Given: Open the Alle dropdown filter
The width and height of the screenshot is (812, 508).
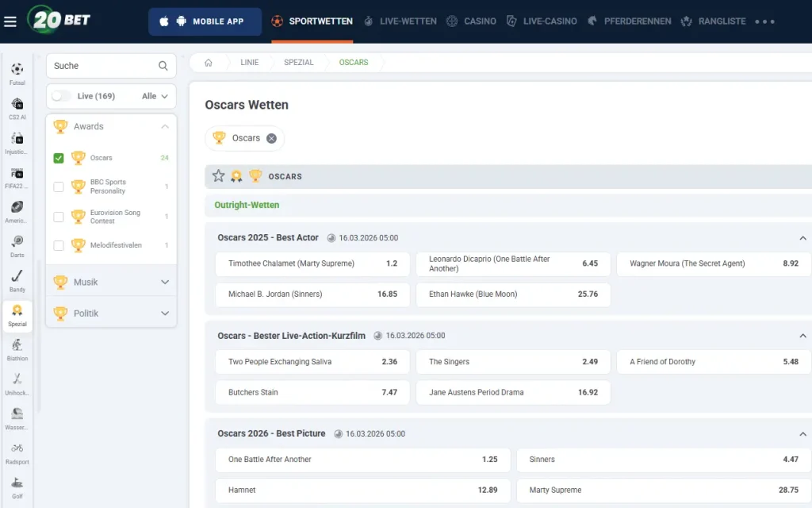Looking at the screenshot, I should 155,96.
